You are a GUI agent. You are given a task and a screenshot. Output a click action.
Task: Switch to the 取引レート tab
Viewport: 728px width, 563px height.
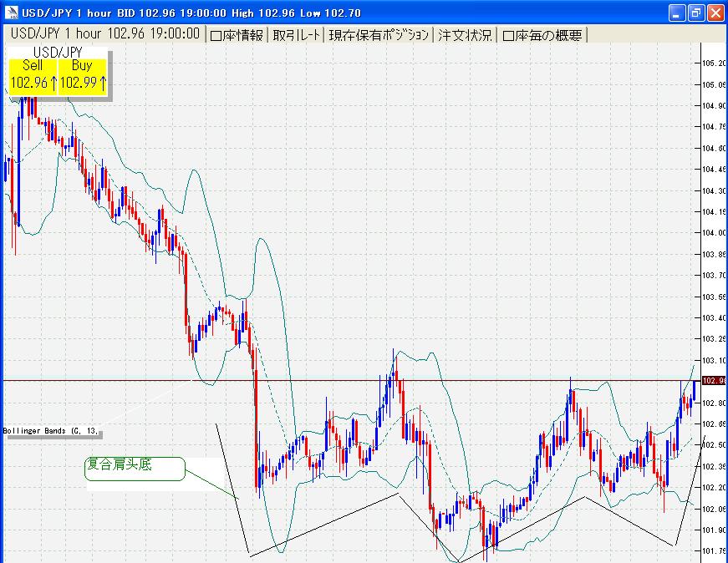click(x=297, y=35)
